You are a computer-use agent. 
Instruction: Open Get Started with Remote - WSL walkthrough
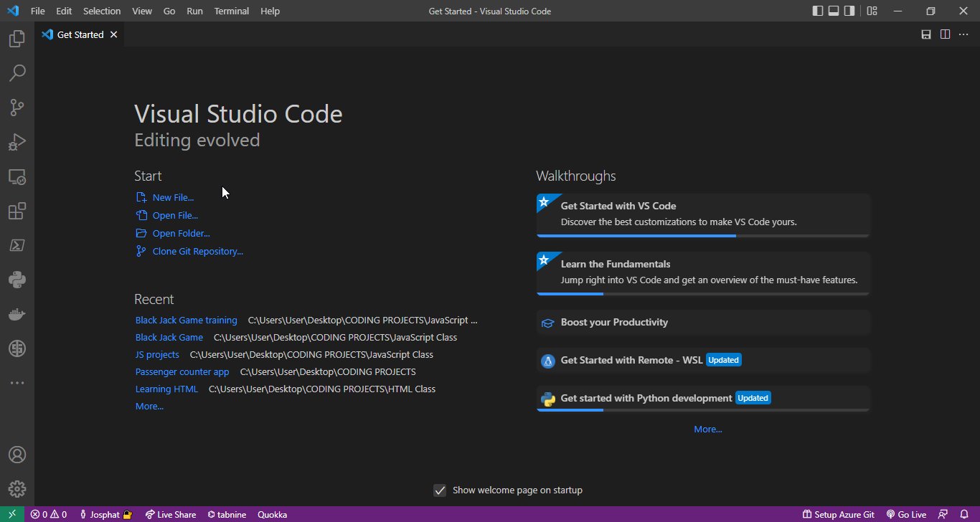(703, 360)
